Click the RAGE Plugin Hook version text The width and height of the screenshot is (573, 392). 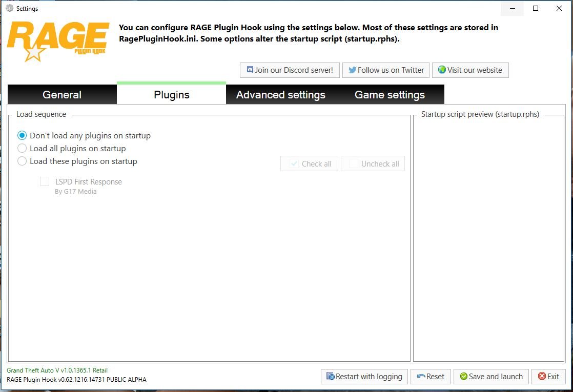coord(76,380)
